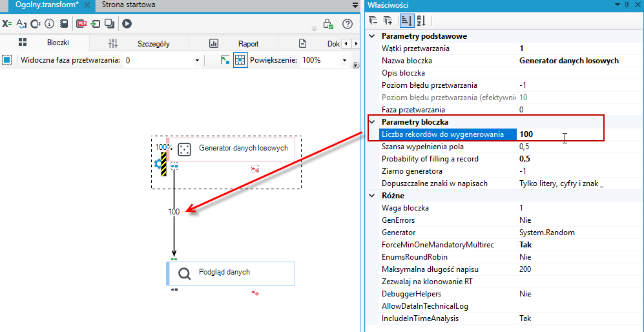Click the green import arrow icon

click(96, 24)
